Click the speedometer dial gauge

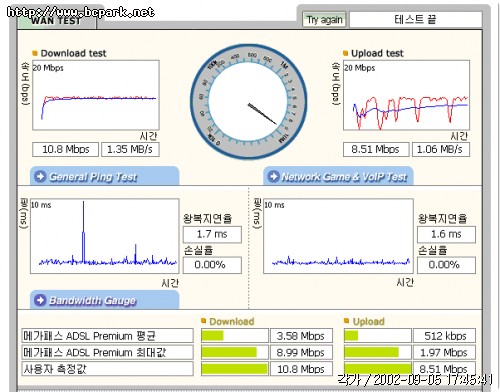(248, 102)
